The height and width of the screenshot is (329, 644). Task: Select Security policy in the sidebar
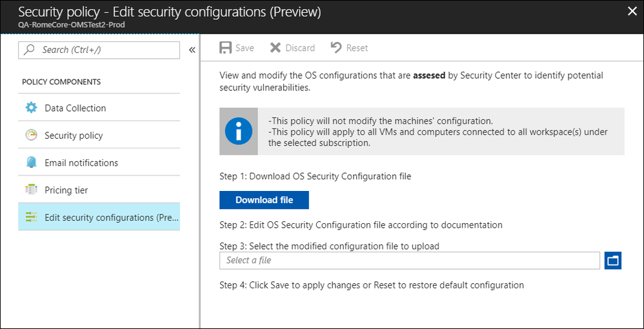coord(74,135)
